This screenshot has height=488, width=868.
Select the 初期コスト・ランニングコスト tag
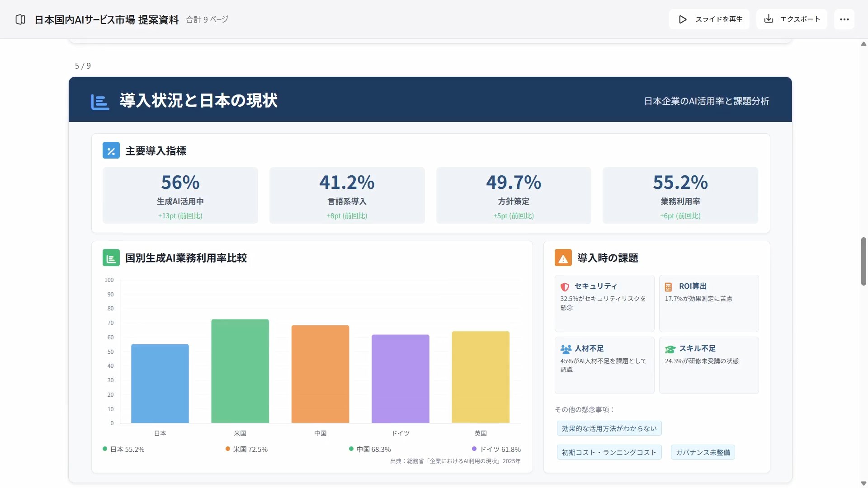pyautogui.click(x=609, y=452)
